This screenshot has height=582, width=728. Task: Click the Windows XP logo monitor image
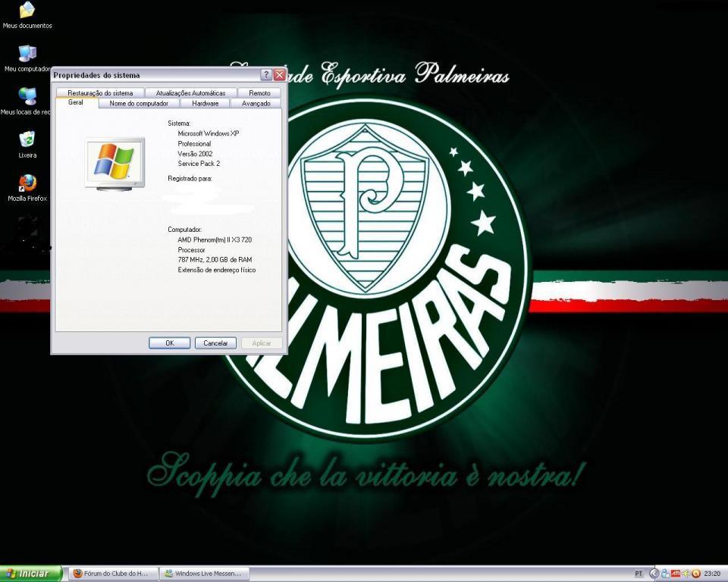pyautogui.click(x=115, y=164)
